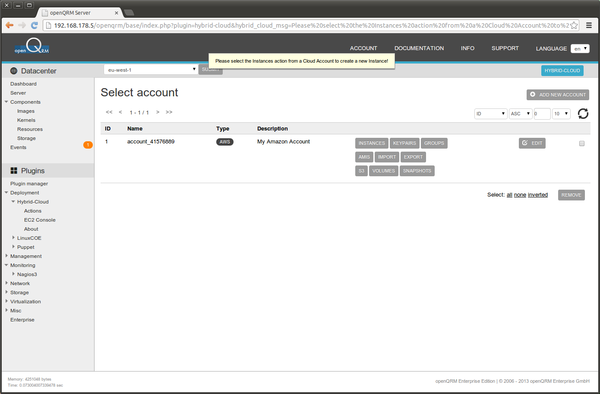Image resolution: width=600 pixels, height=394 pixels.
Task: Click the S3 button
Action: (x=361, y=171)
